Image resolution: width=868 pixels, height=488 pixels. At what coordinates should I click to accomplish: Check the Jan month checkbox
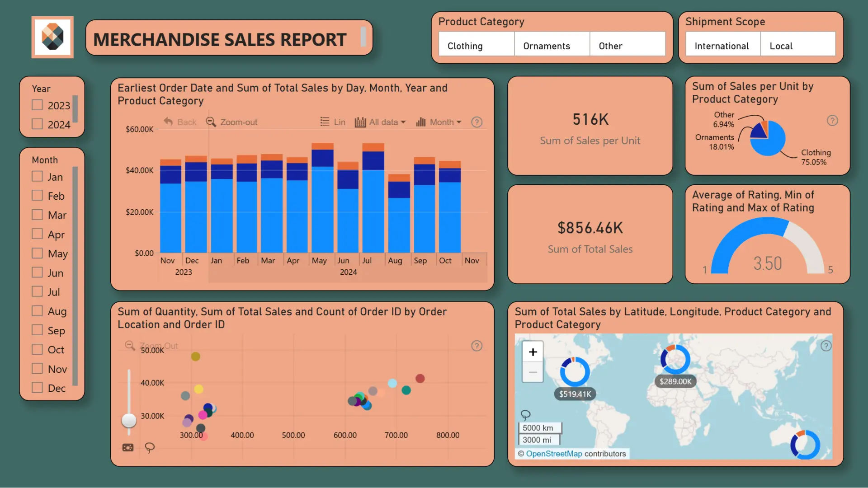[37, 177]
